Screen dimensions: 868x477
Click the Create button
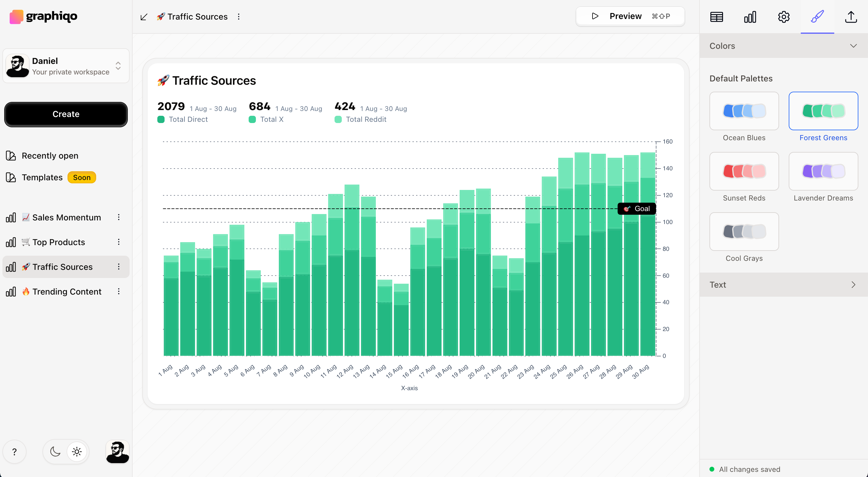(66, 114)
